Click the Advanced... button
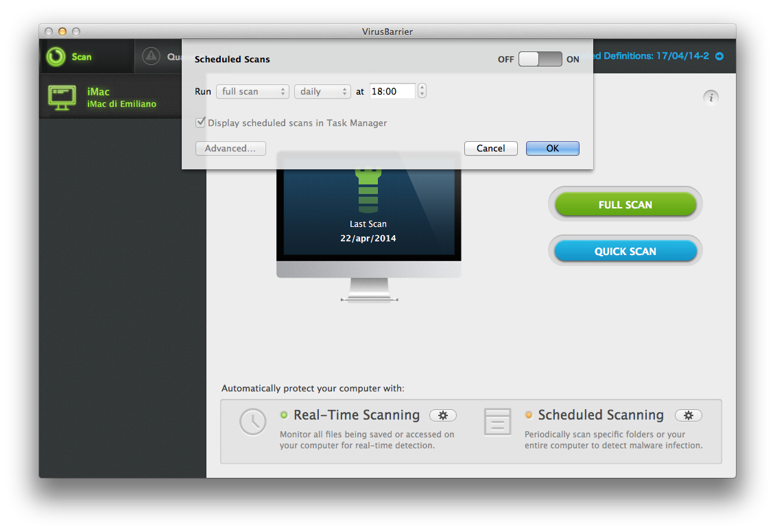The image size is (775, 532). tap(230, 149)
